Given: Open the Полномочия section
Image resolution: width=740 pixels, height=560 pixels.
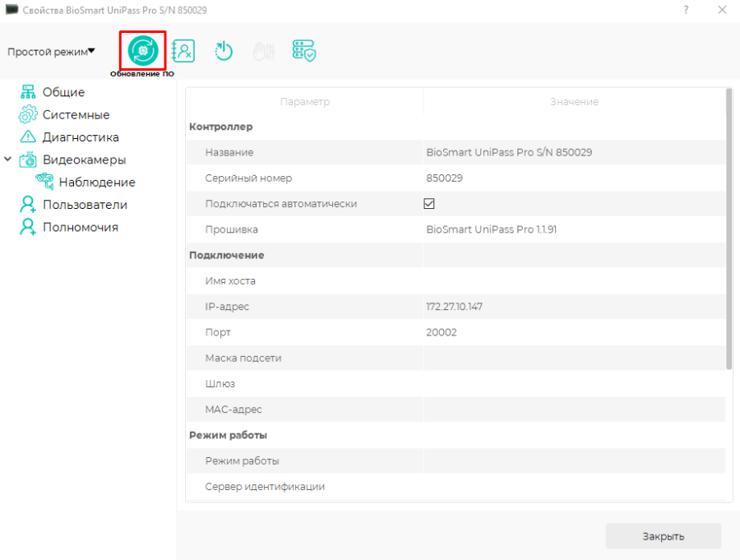Looking at the screenshot, I should point(81,227).
